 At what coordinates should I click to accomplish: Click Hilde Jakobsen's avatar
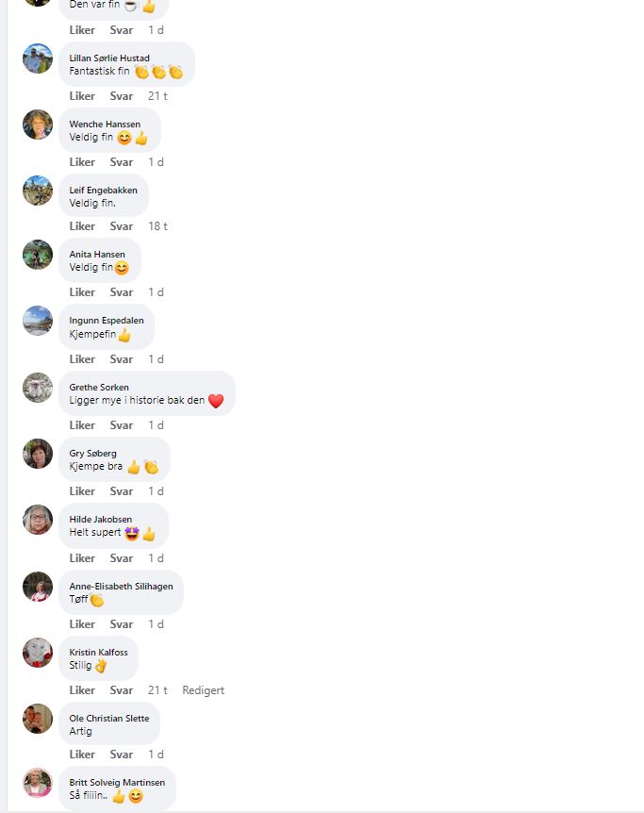(x=38, y=520)
